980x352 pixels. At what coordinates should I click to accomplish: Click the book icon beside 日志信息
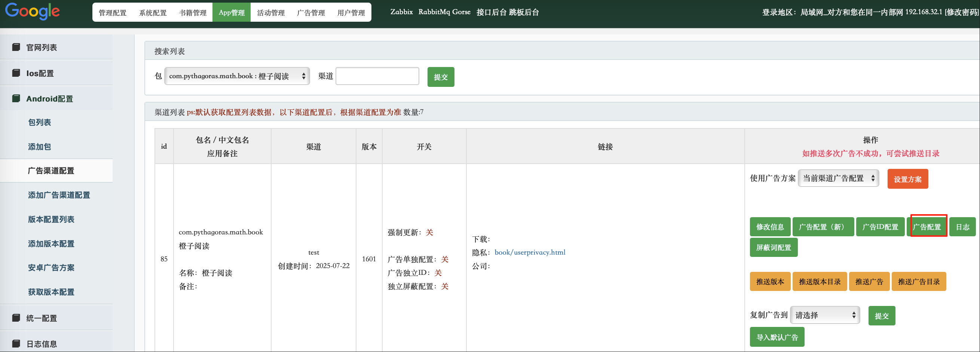[x=16, y=344]
